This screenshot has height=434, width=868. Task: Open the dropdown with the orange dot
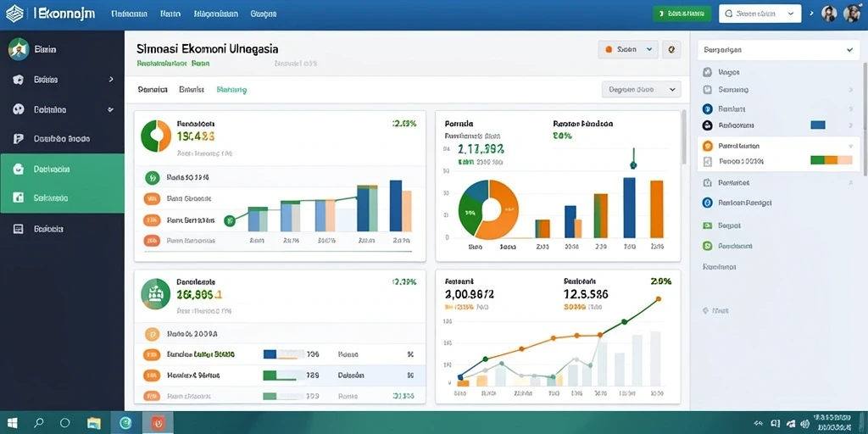click(x=628, y=49)
